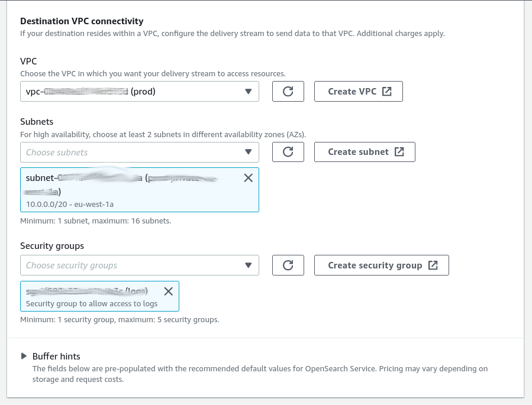
Task: Click the VPC dropdown arrow
Action: click(x=249, y=92)
